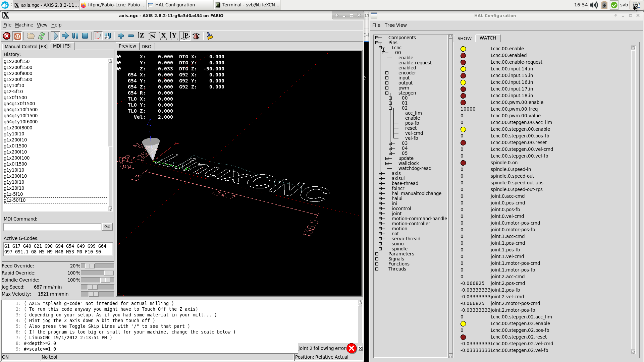Image resolution: width=644 pixels, height=362 pixels.
Task: Toggle rotate view mode cone icon
Action: (x=196, y=36)
